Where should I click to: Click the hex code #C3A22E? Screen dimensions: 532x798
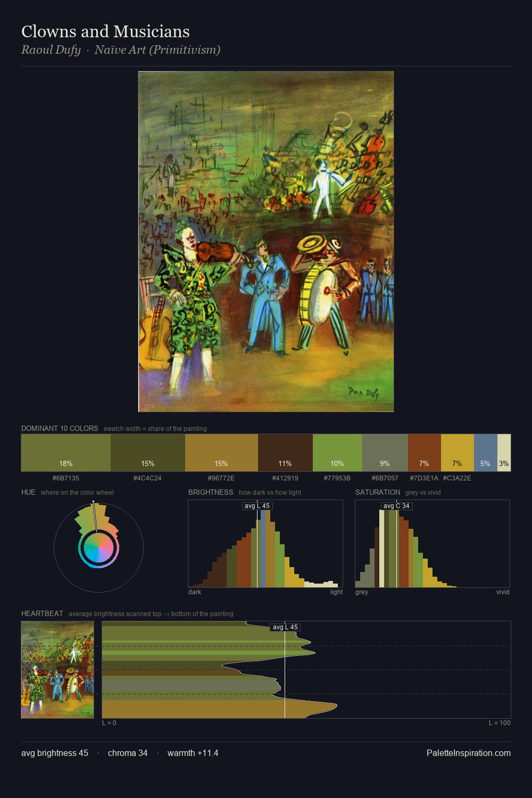457,478
